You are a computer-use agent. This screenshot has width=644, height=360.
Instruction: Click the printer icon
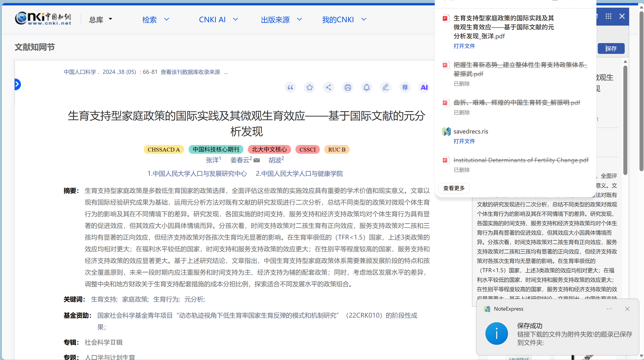(348, 88)
